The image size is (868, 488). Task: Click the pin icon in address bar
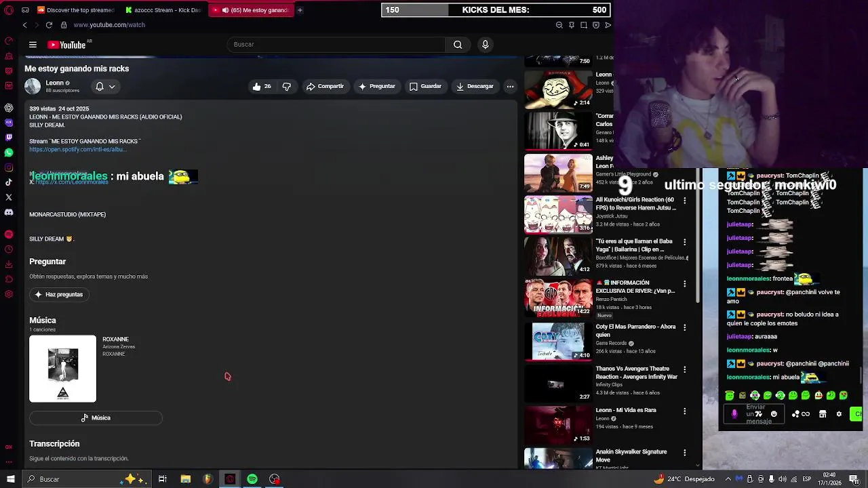(571, 25)
